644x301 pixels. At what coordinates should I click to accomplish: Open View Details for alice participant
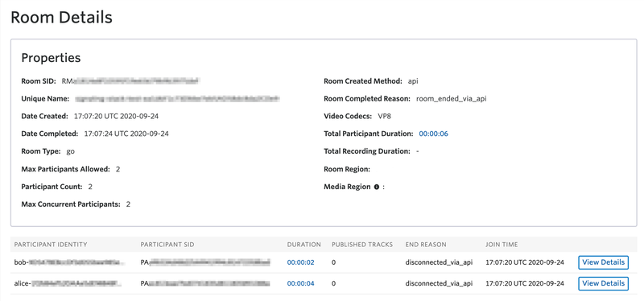coord(603,283)
